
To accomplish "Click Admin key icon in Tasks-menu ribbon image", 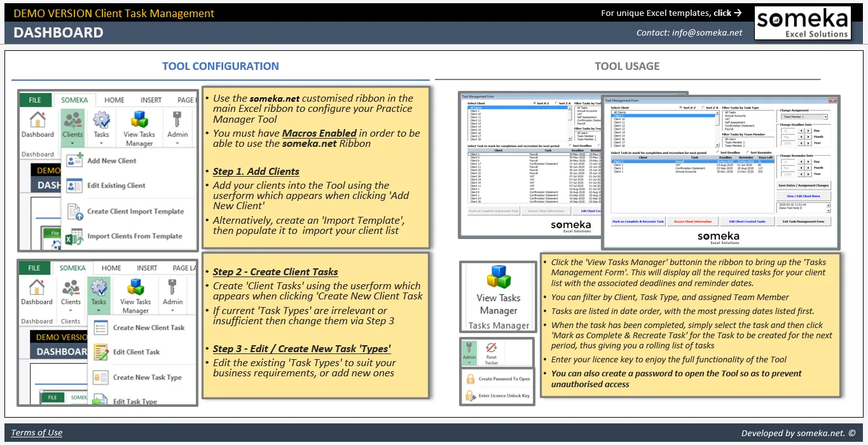I will 172,287.
